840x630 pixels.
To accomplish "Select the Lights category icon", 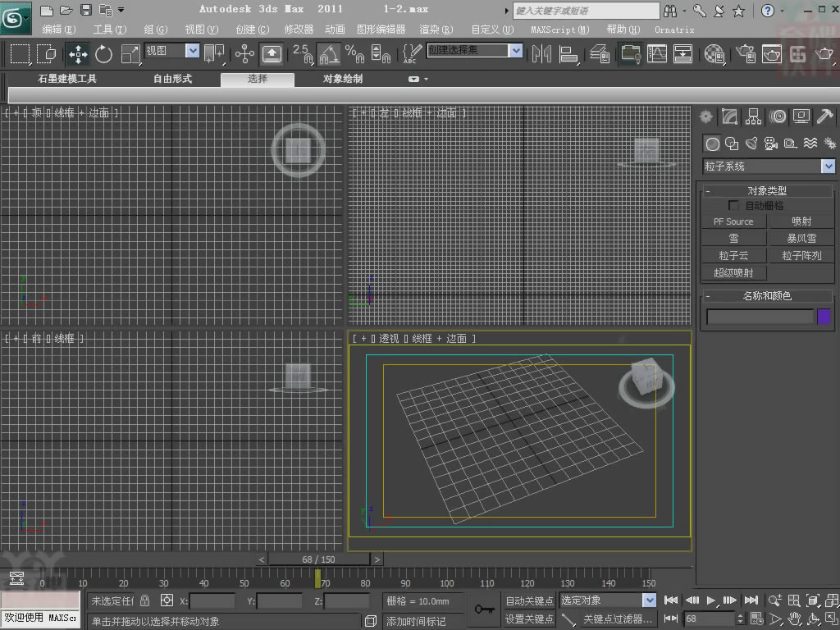I will tap(751, 144).
